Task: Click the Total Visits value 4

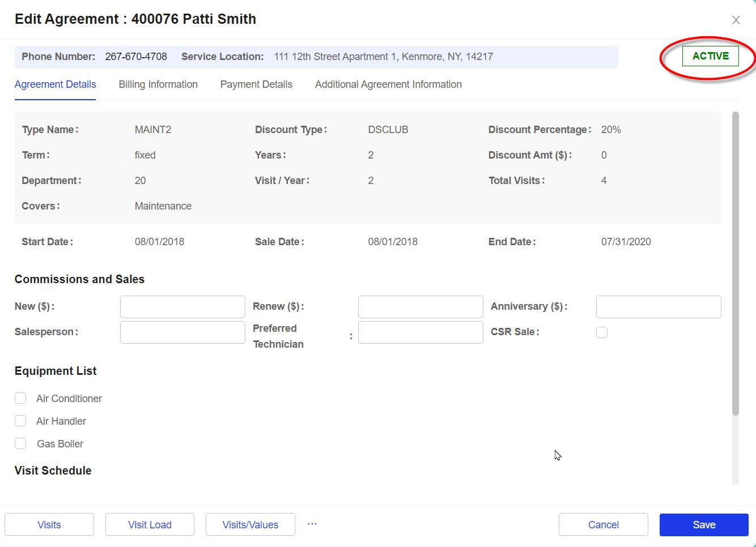Action: pyautogui.click(x=604, y=181)
